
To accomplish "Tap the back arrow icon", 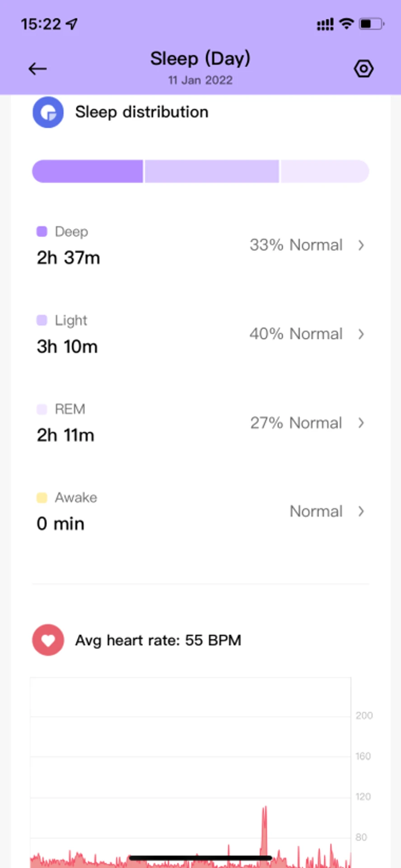I will click(37, 69).
